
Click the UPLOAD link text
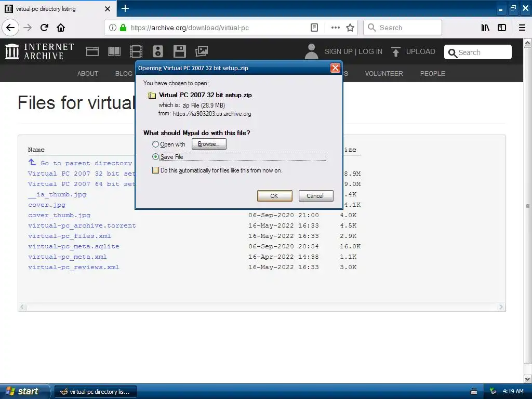tap(420, 51)
